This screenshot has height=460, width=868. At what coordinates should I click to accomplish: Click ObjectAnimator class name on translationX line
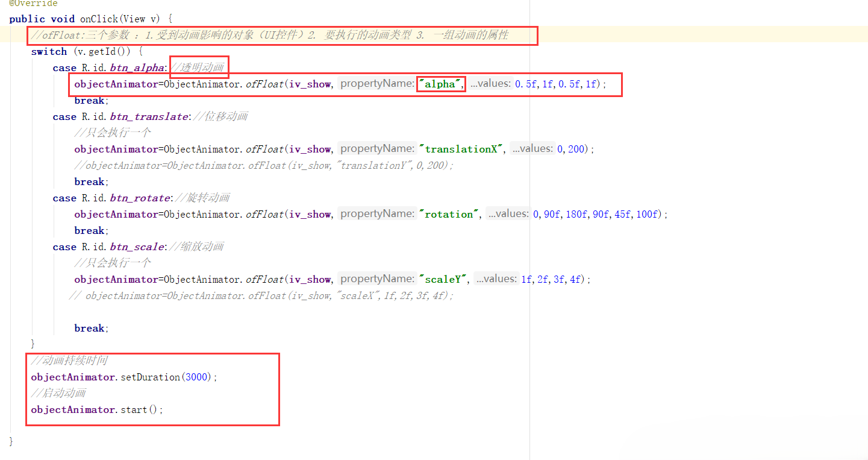pyautogui.click(x=202, y=149)
